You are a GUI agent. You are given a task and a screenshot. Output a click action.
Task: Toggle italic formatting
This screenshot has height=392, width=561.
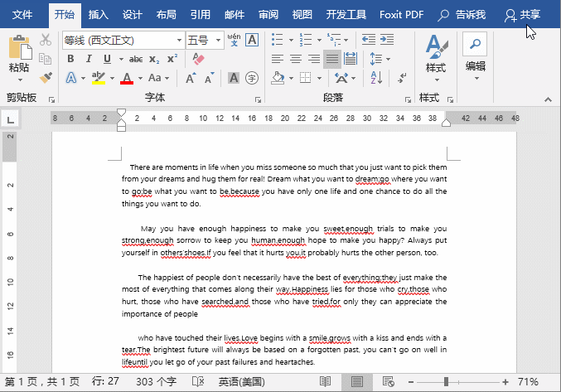pyautogui.click(x=89, y=59)
